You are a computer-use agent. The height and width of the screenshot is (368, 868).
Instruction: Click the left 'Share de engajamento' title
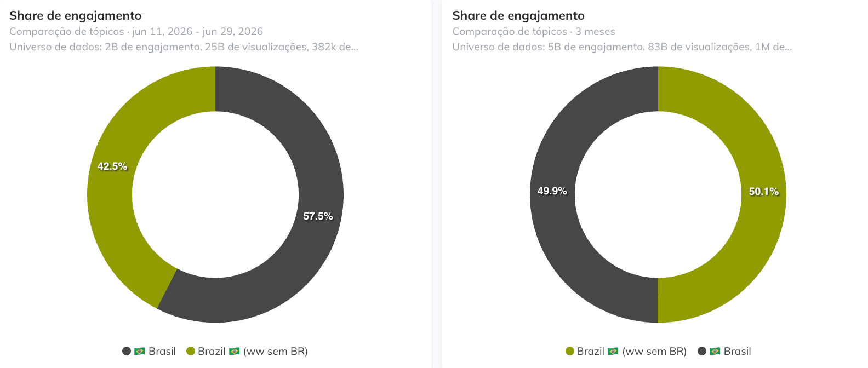click(x=76, y=16)
